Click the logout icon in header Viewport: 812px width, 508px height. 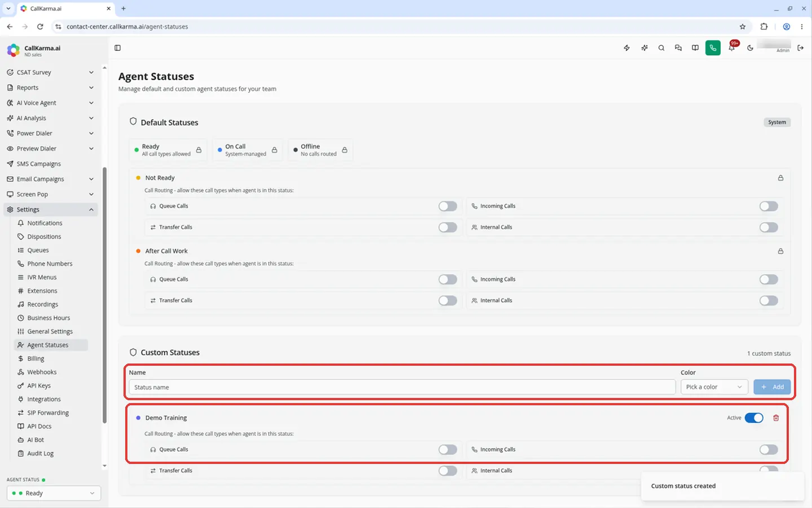[x=800, y=48]
